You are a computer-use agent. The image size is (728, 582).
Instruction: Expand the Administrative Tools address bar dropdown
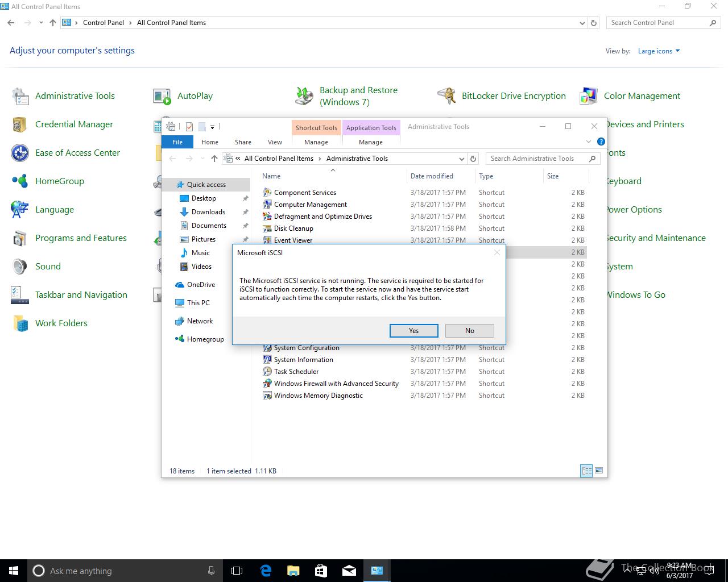(461, 159)
